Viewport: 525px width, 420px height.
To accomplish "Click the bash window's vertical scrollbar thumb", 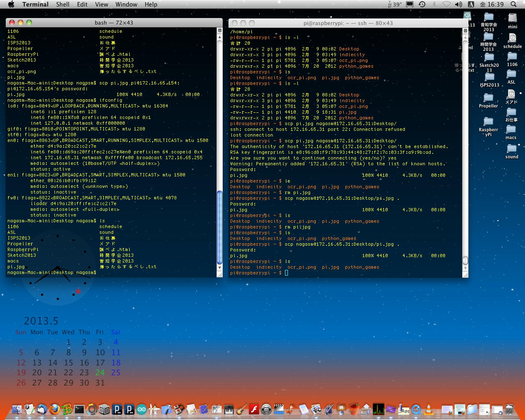I will [219, 228].
